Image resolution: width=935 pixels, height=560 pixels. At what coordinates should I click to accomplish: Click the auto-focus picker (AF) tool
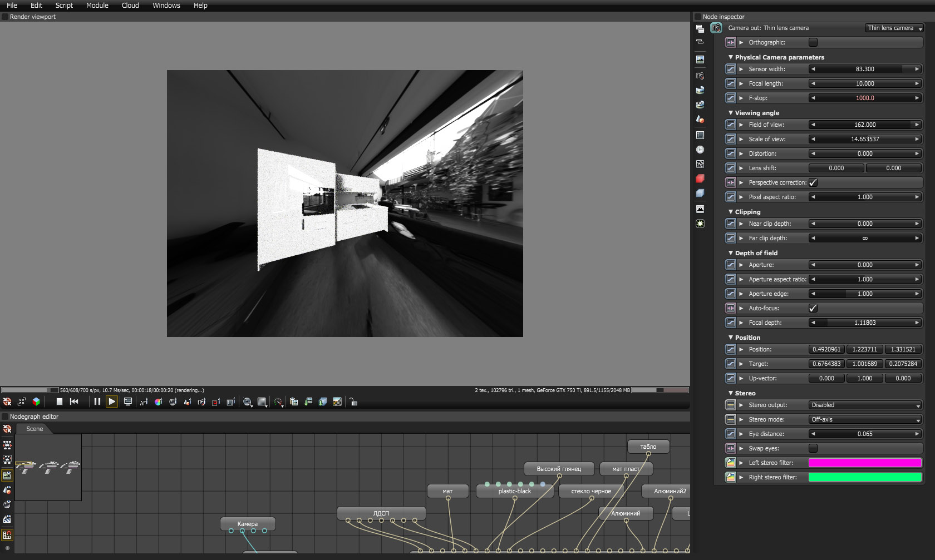click(x=144, y=402)
